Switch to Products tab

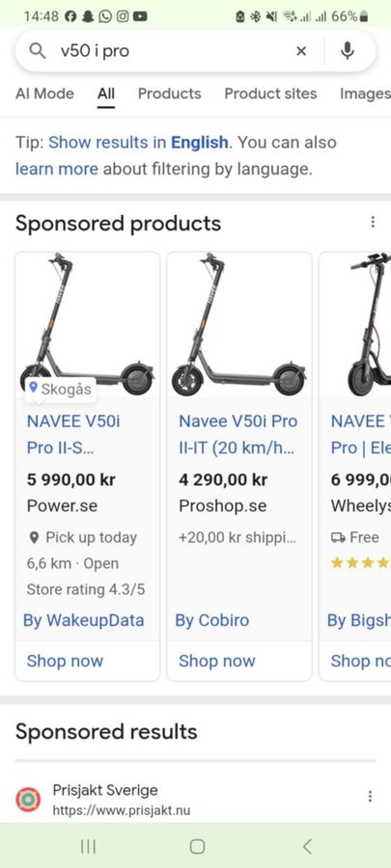click(170, 94)
